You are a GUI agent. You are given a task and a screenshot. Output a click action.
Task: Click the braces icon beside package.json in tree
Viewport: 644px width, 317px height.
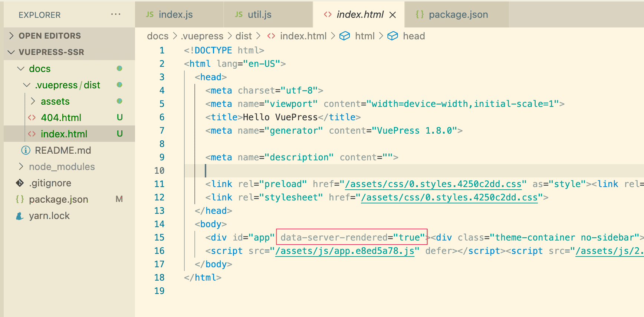pos(20,199)
